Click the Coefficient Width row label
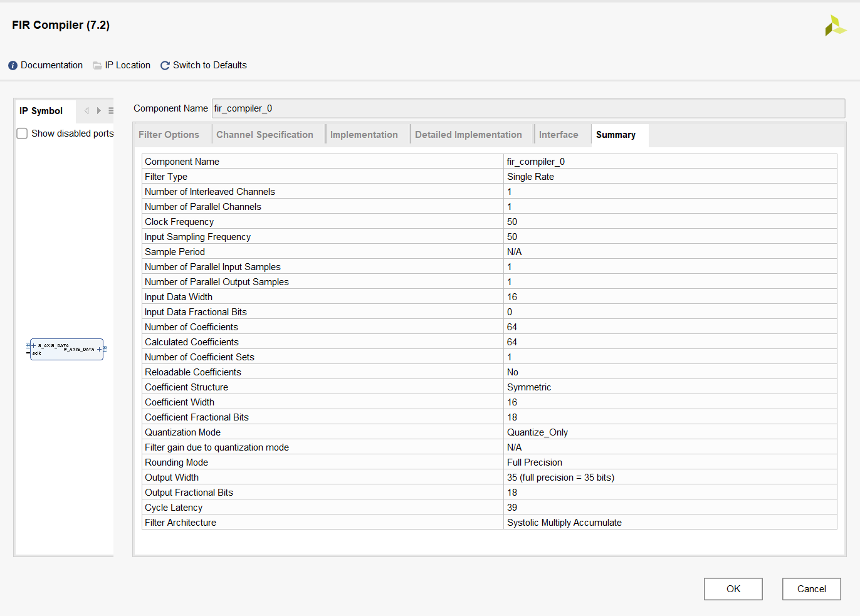 [x=179, y=402]
